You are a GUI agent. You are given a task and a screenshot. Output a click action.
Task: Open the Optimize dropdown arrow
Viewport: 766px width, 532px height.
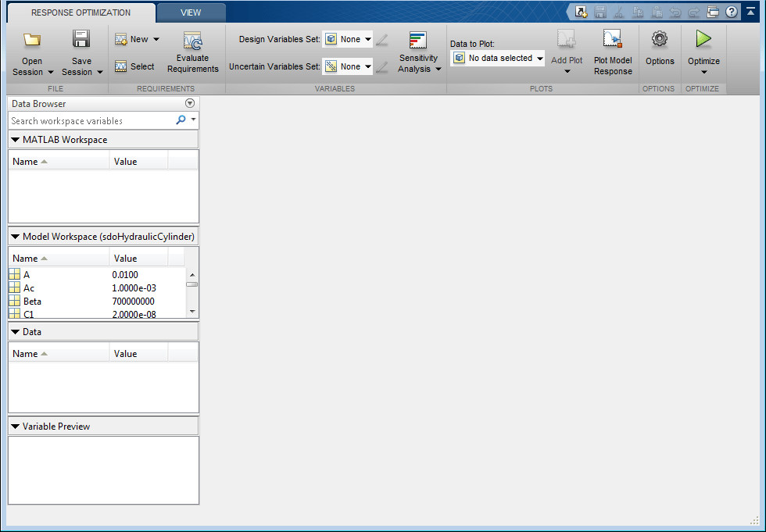tap(704, 72)
